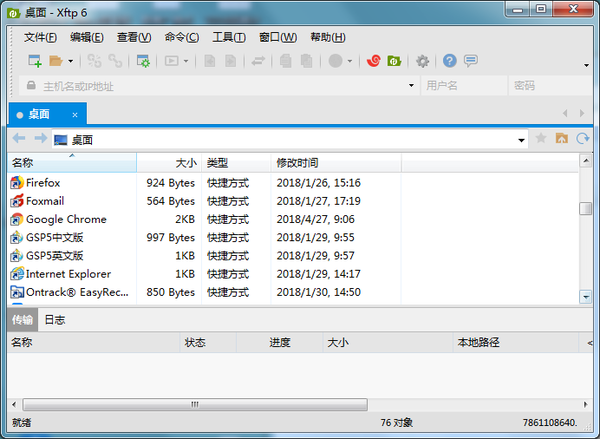Expand the 桌面 path dropdown arrow

521,140
